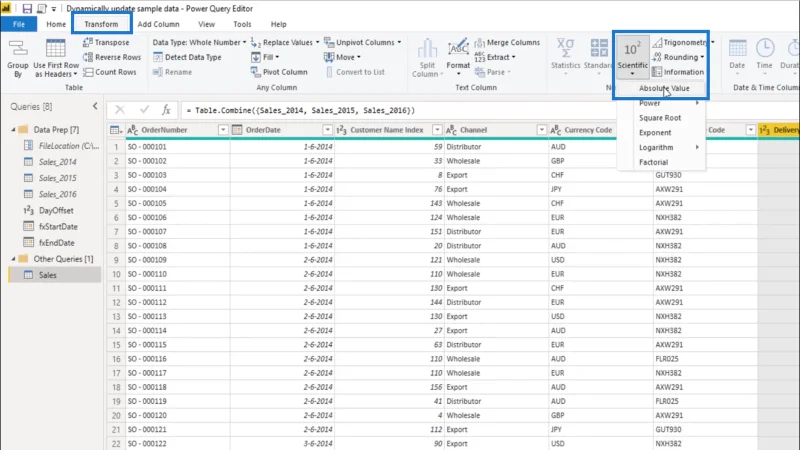Select Exponent menu item
Viewport: 800px width, 450px height.
tap(661, 133)
